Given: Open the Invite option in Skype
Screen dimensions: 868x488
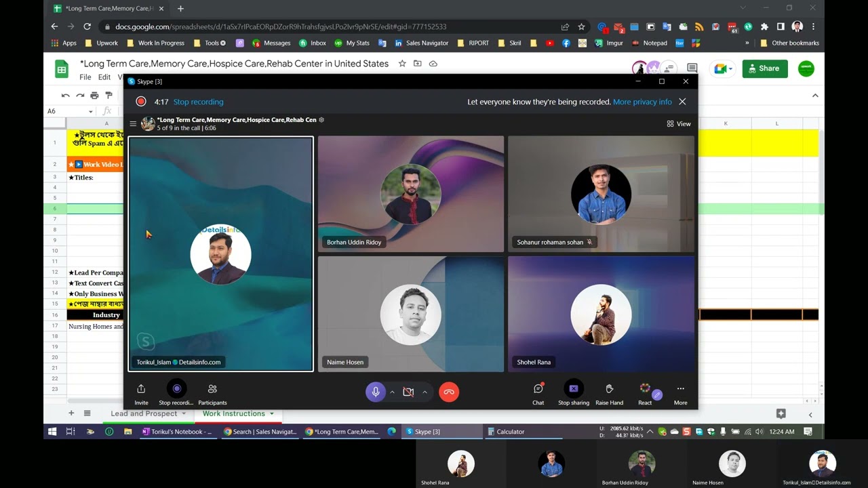Looking at the screenshot, I should (141, 393).
